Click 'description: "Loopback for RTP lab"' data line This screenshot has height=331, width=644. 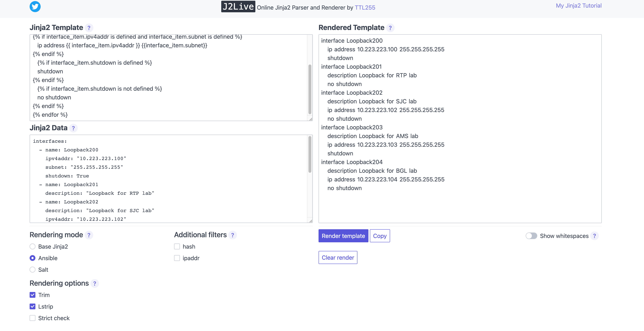[x=100, y=193]
